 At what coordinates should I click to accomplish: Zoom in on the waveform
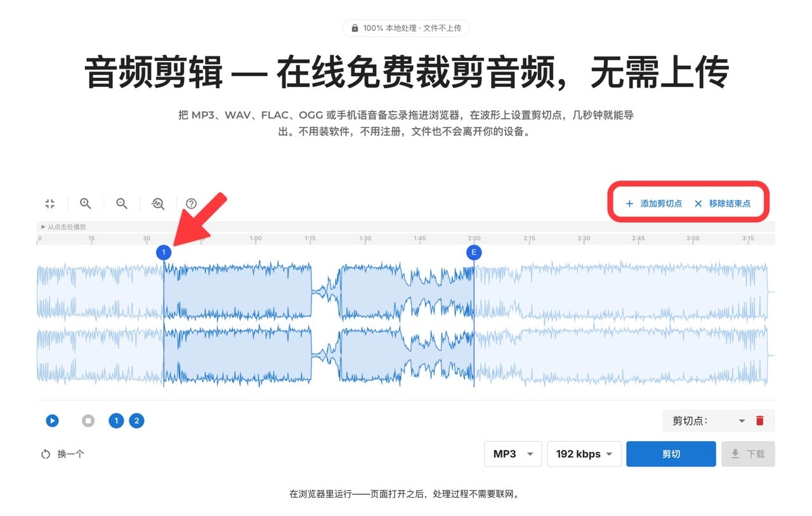pyautogui.click(x=86, y=203)
